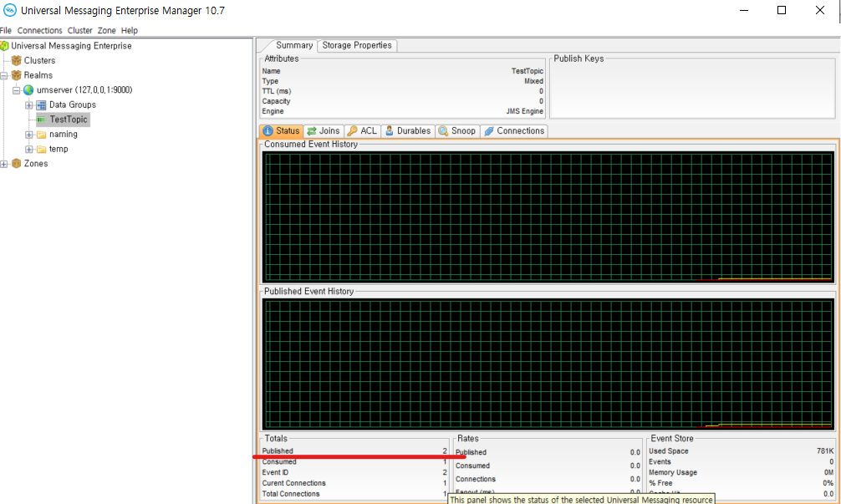
Task: Collapse the Realms tree node
Action: pyautogui.click(x=3, y=75)
